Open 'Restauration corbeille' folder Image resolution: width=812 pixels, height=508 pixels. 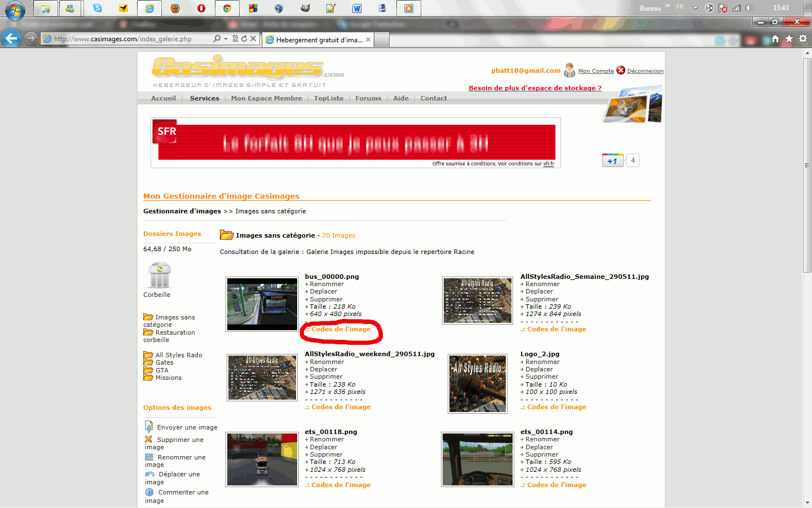point(169,336)
